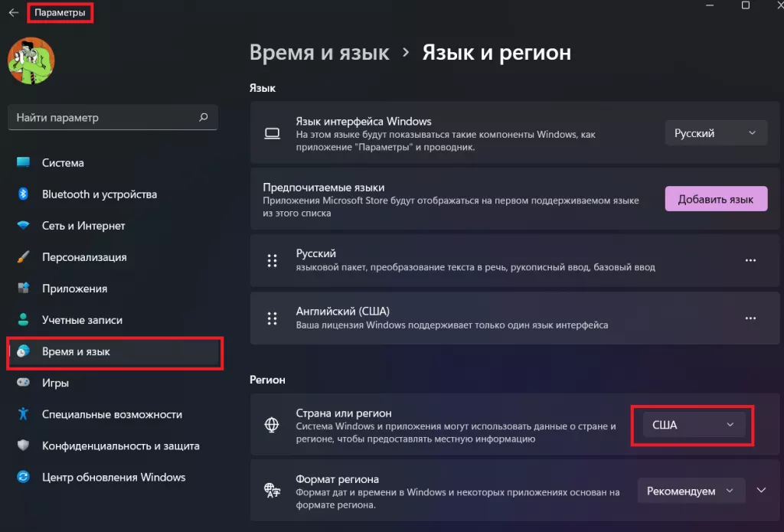Open more options for Русский language

pos(750,259)
